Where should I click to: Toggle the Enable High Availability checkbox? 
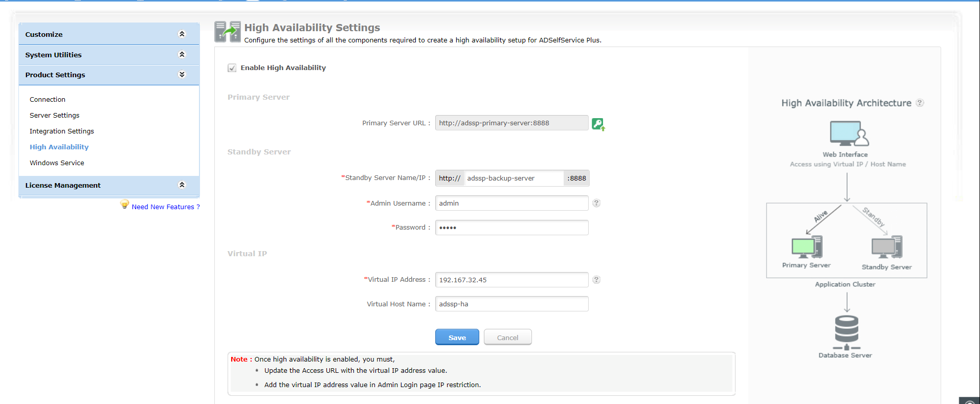tap(232, 68)
